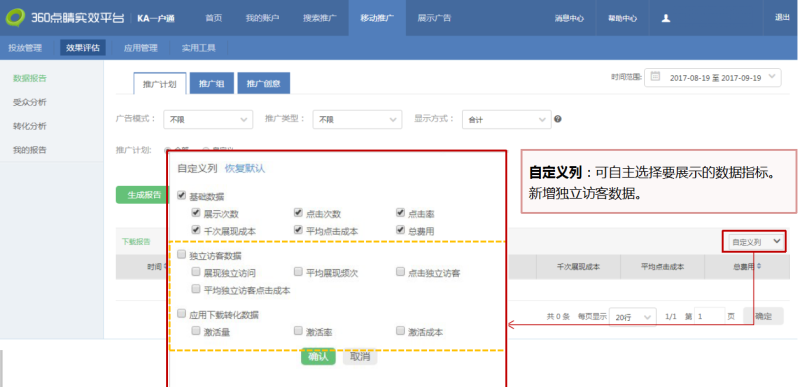This screenshot has width=800, height=387.
Task: Select 移动推广 in top navigation
Action: (377, 18)
